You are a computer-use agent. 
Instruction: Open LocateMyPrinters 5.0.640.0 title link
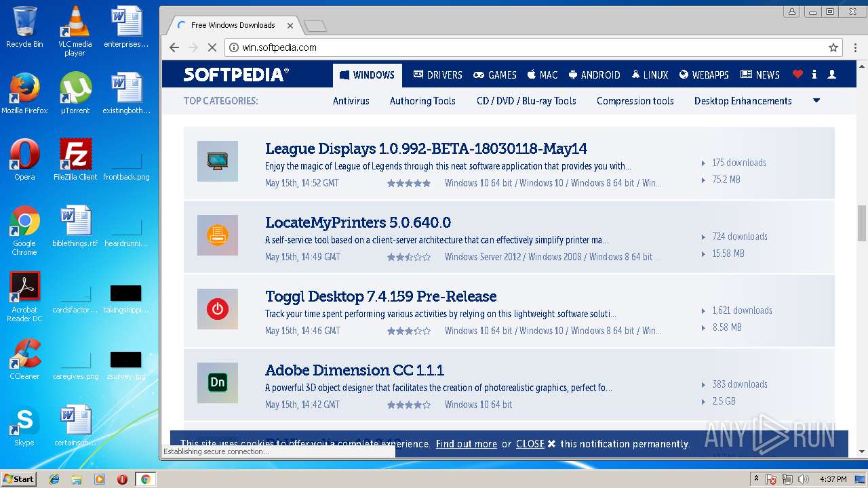(x=358, y=222)
